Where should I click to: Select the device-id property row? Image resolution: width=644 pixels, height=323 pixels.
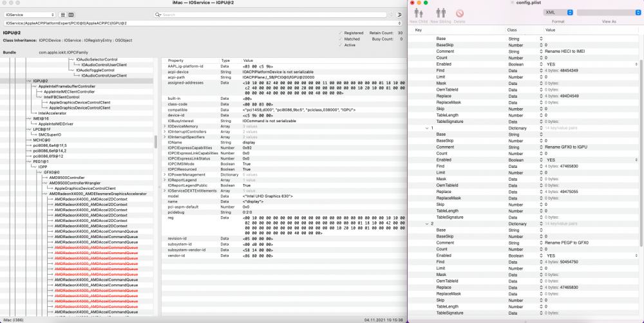(x=283, y=116)
